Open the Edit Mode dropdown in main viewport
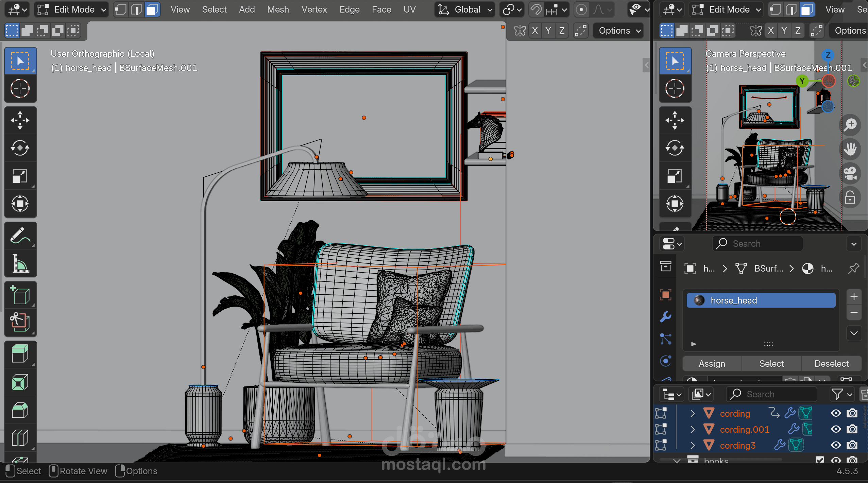Viewport: 868px width, 483px height. point(71,10)
